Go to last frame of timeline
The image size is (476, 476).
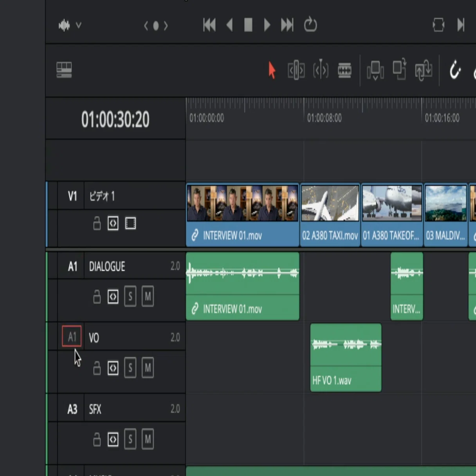pyautogui.click(x=287, y=25)
